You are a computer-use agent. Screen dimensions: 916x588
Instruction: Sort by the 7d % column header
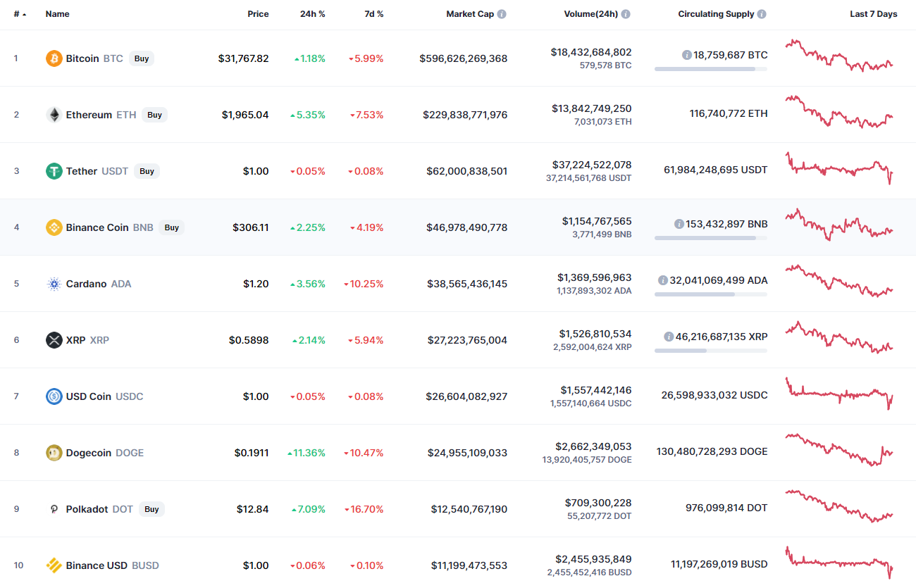[373, 14]
